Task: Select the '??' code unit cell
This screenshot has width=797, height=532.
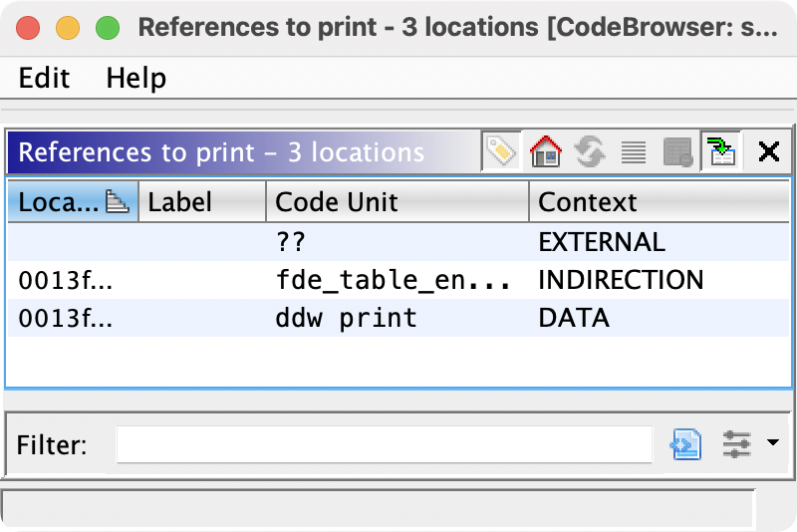Action: pyautogui.click(x=397, y=242)
